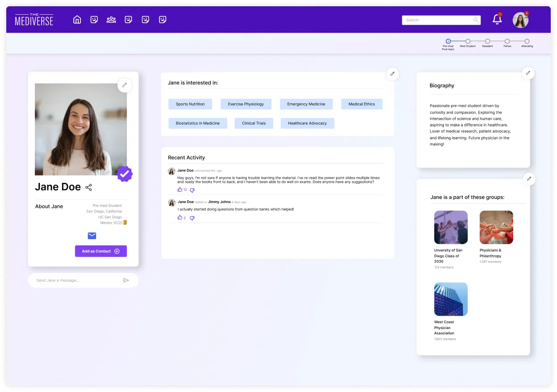Viewport: 557px width, 392px height.
Task: Dislike the post about learning material
Action: click(x=192, y=190)
